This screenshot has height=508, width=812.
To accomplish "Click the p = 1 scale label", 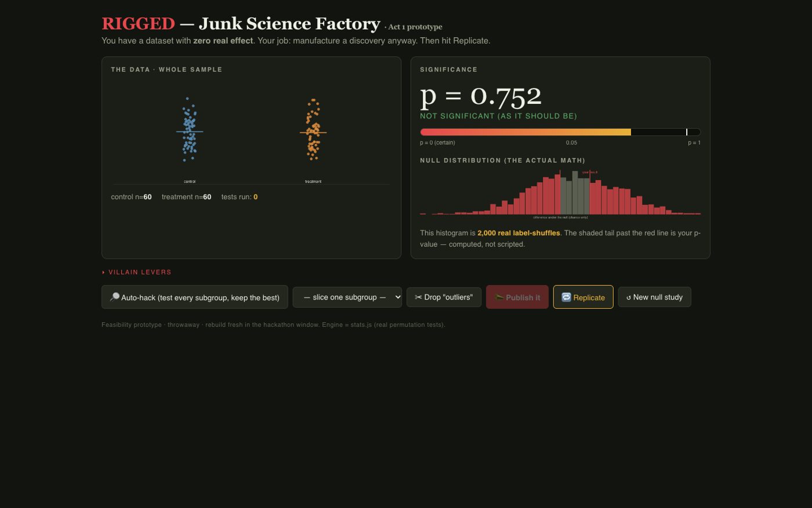I will click(694, 142).
